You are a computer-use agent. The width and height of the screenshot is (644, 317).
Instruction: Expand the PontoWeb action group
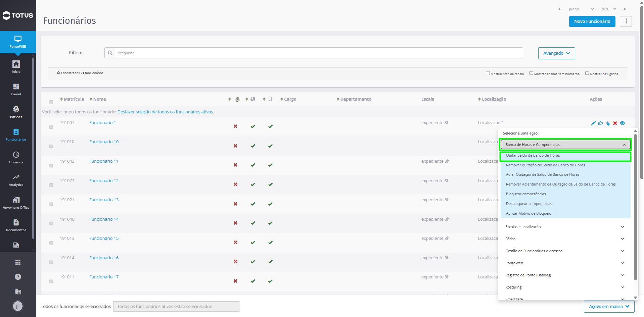click(x=565, y=263)
